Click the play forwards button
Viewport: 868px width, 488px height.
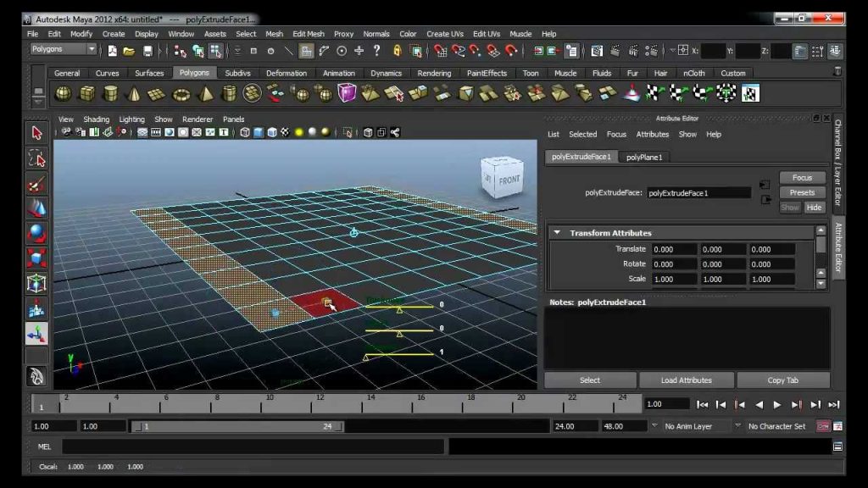tap(777, 405)
